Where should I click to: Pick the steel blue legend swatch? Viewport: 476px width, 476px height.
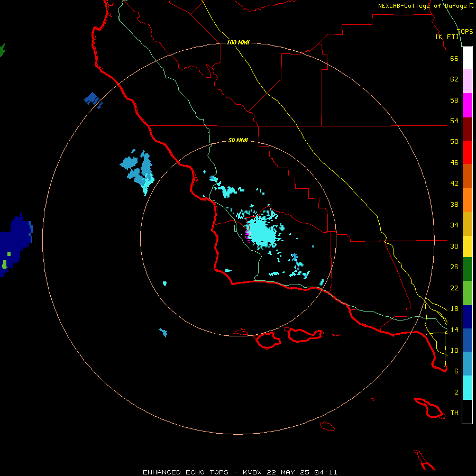tap(467, 364)
